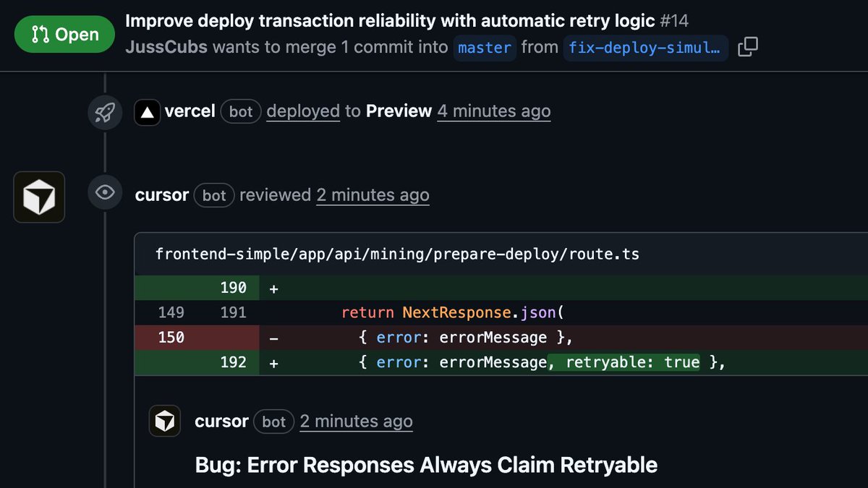Select the master branch label
Viewport: 868px width, 488px height.
(x=485, y=48)
